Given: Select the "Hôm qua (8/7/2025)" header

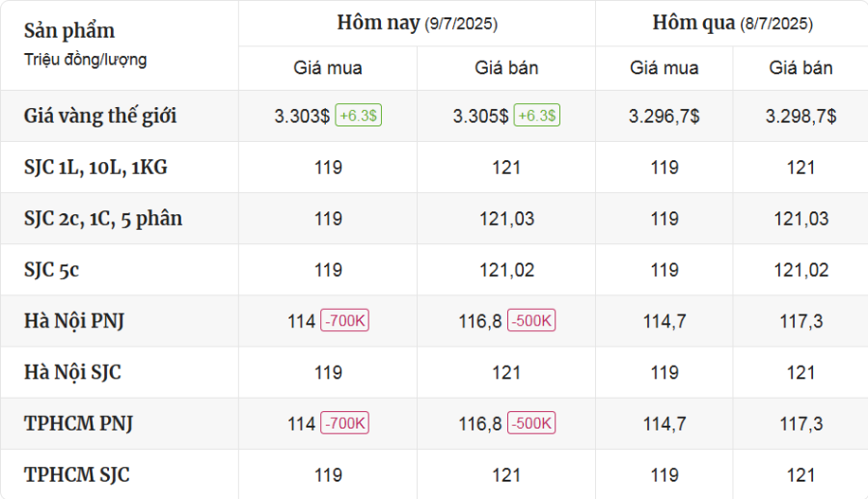Looking at the screenshot, I should 732,23.
